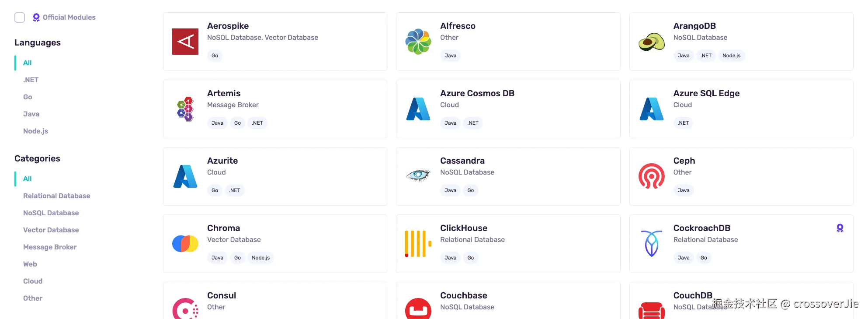
Task: Filter languages by Java
Action: 31,114
